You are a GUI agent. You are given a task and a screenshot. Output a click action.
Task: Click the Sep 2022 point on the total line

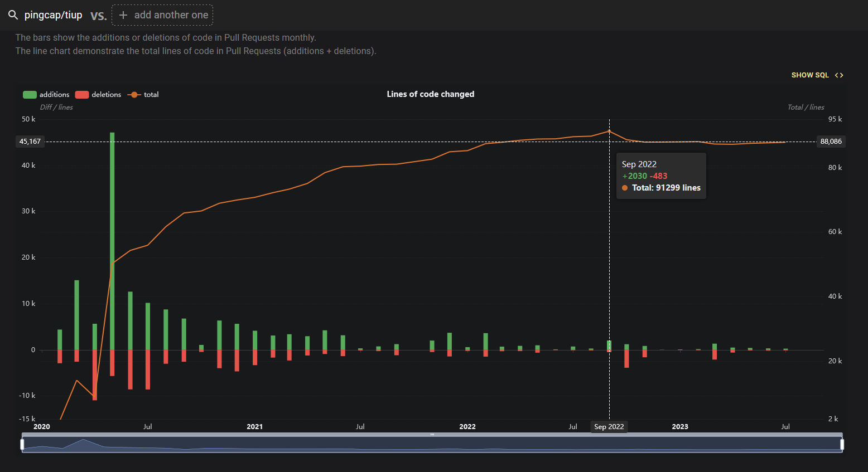click(609, 131)
